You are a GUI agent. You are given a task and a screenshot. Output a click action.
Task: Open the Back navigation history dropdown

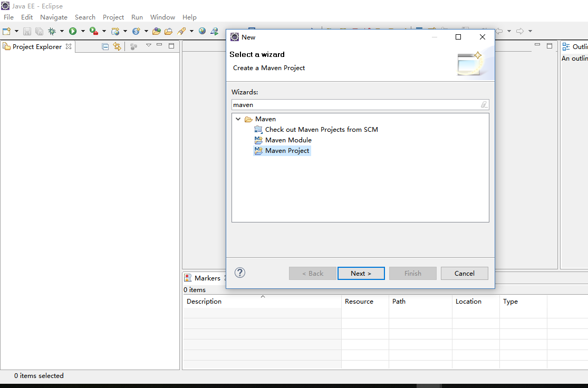tap(509, 31)
